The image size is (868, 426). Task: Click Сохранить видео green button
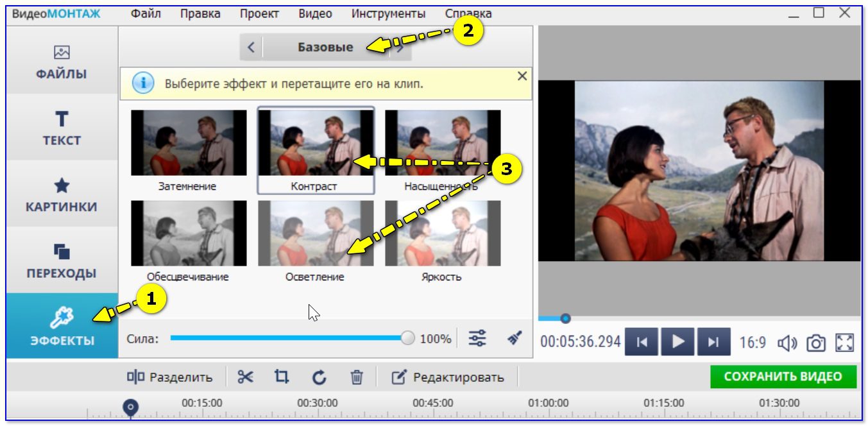coord(783,377)
